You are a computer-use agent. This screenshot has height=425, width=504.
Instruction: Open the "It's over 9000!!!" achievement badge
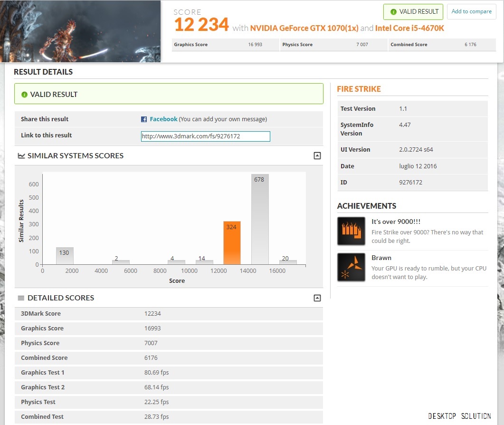tap(351, 231)
